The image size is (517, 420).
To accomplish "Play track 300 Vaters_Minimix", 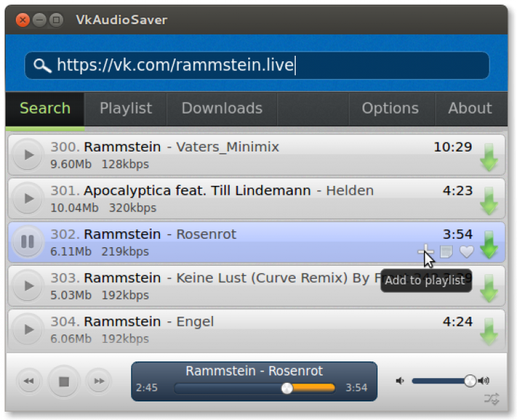I will point(28,155).
